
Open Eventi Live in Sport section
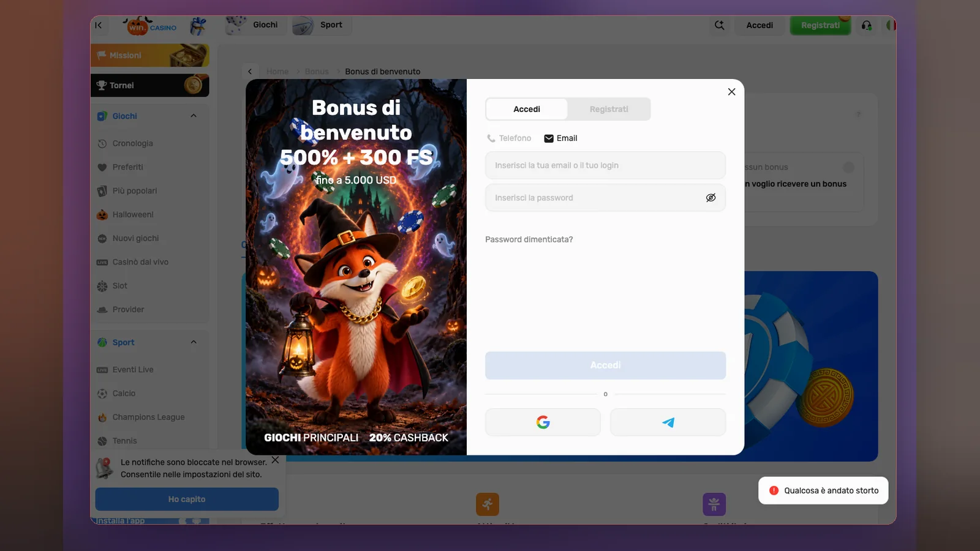coord(133,370)
